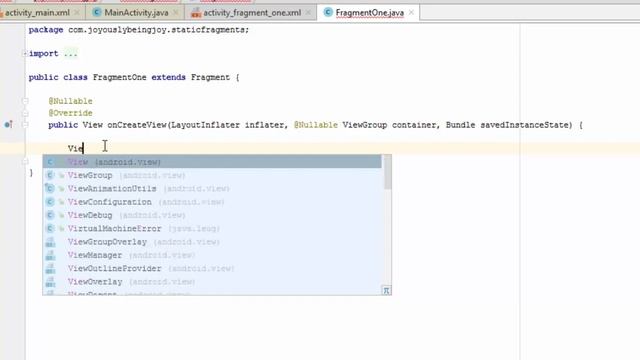Click class icon beside ViewGroup suggestion
640x360 pixels.
coord(50,176)
